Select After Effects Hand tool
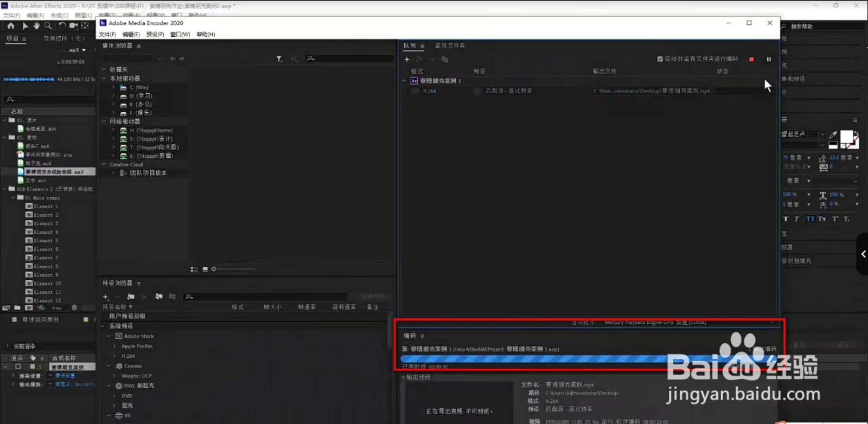 pyautogui.click(x=36, y=25)
